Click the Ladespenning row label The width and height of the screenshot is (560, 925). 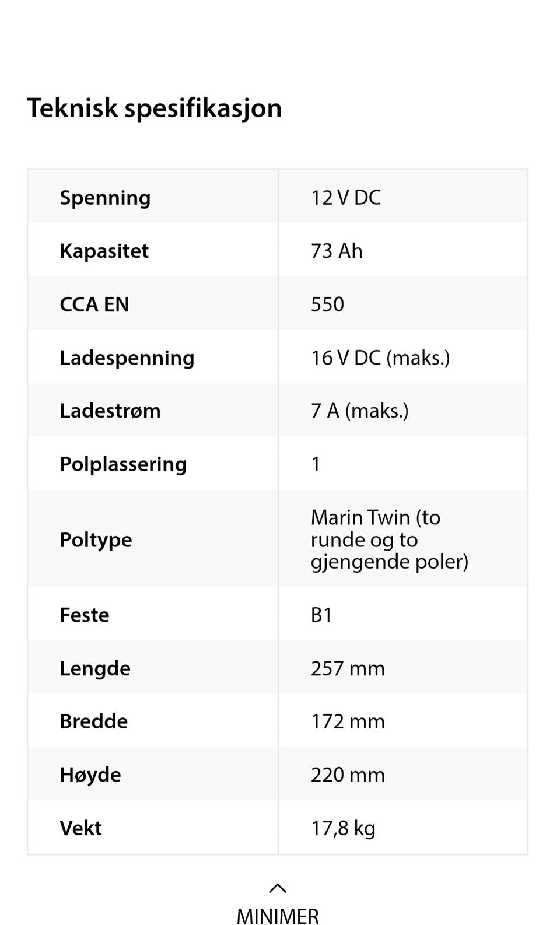tap(127, 358)
